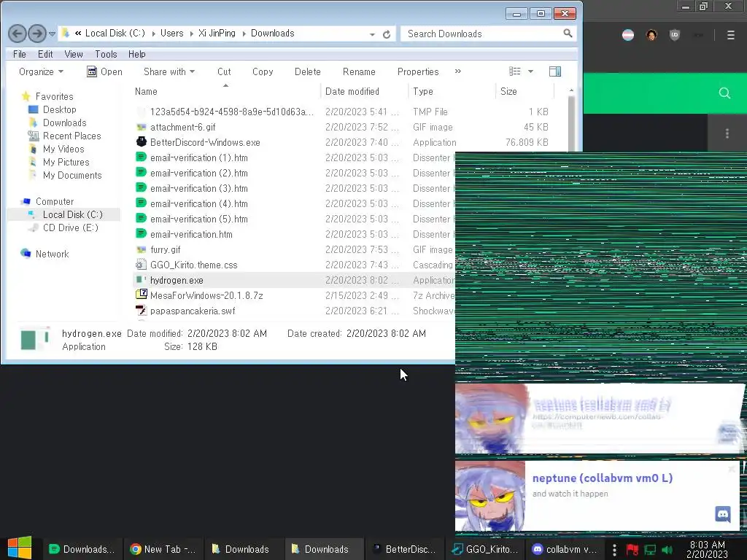Image resolution: width=747 pixels, height=560 pixels.
Task: Click Copy in the Explorer toolbar
Action: (263, 72)
